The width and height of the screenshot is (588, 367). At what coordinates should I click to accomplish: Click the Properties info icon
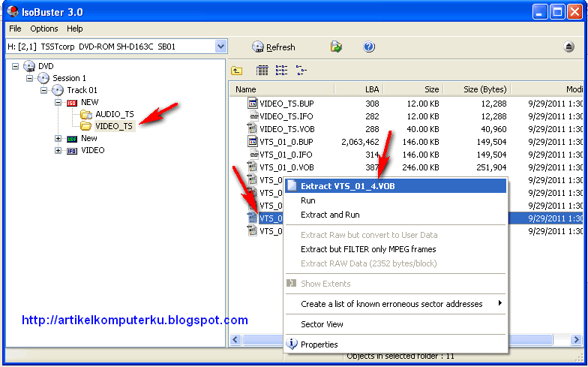(292, 344)
